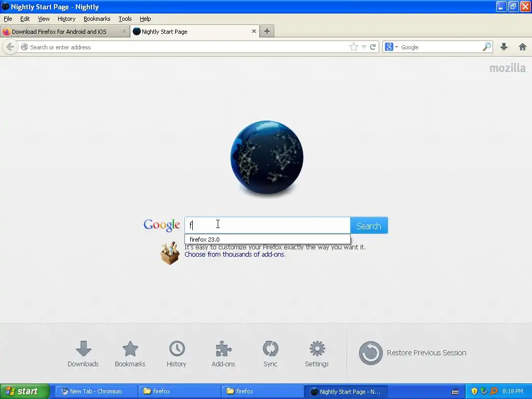Switch to Download Firefox for Android tab
The height and width of the screenshot is (399, 532).
point(64,31)
